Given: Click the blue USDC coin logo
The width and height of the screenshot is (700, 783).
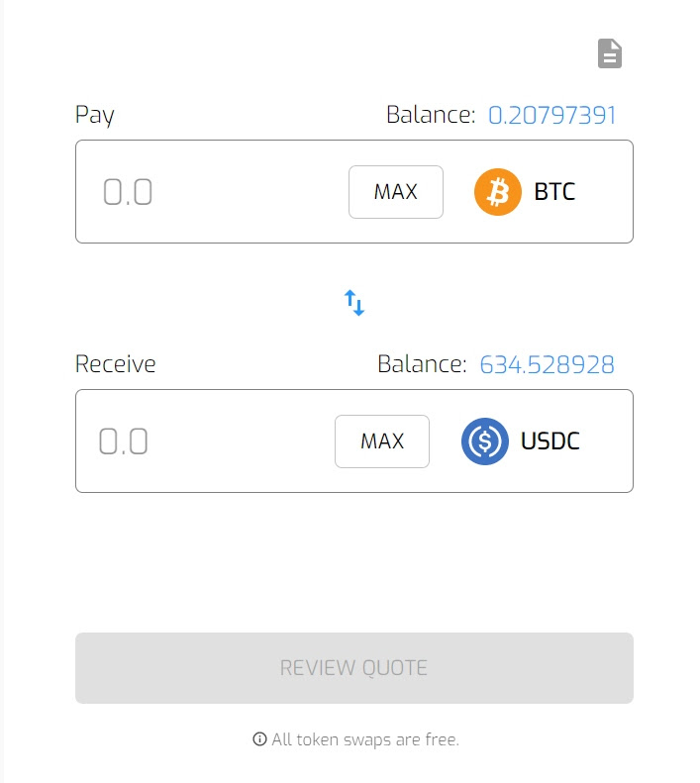Looking at the screenshot, I should coord(484,441).
